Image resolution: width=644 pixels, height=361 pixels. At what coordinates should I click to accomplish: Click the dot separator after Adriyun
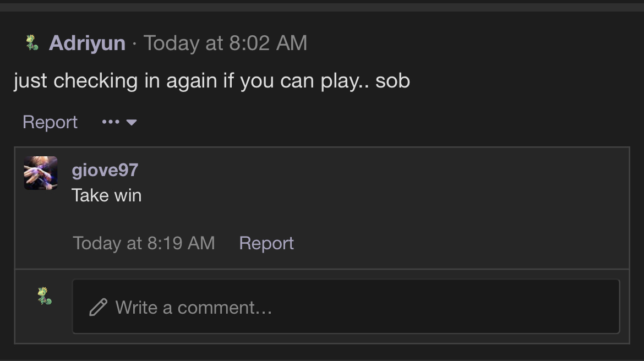(134, 43)
